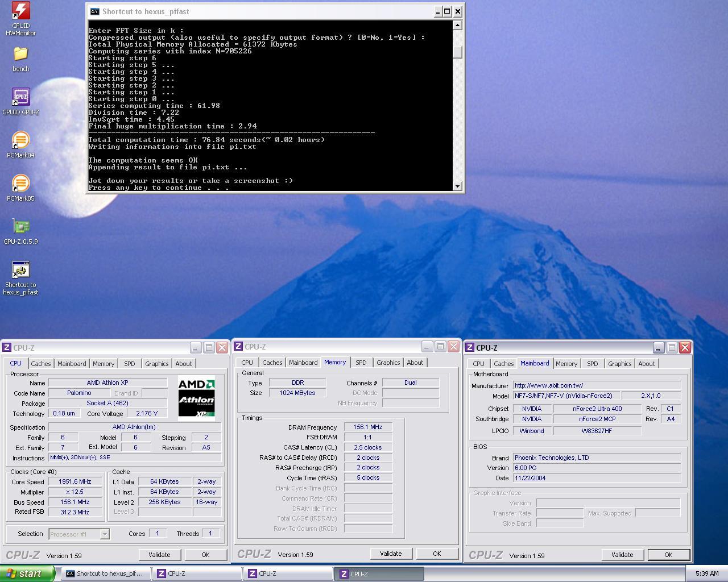Expand the Processor #1 selection dropdown

(x=105, y=534)
